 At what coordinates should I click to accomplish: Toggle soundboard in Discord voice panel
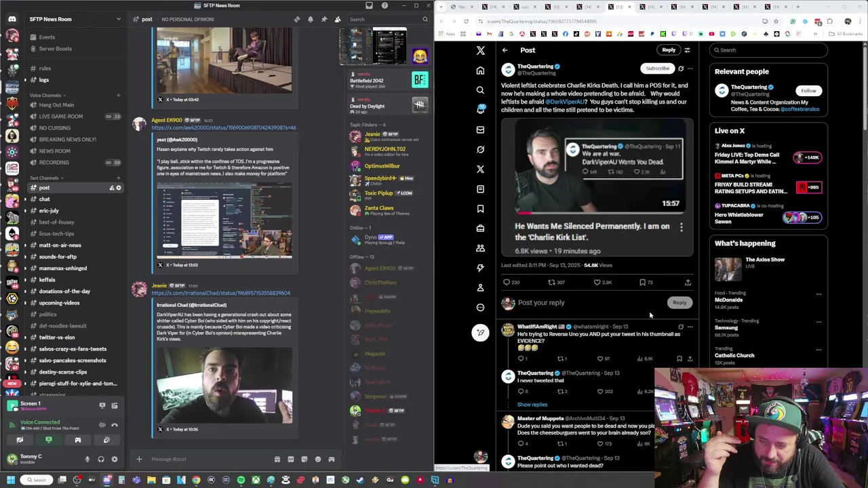point(106,441)
